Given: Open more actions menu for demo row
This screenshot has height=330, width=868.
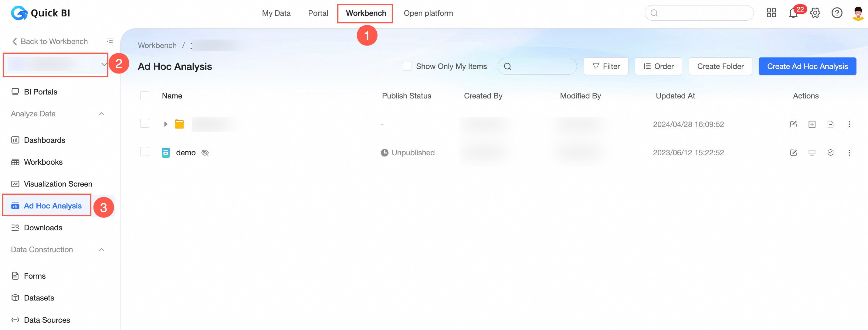Looking at the screenshot, I should point(849,153).
